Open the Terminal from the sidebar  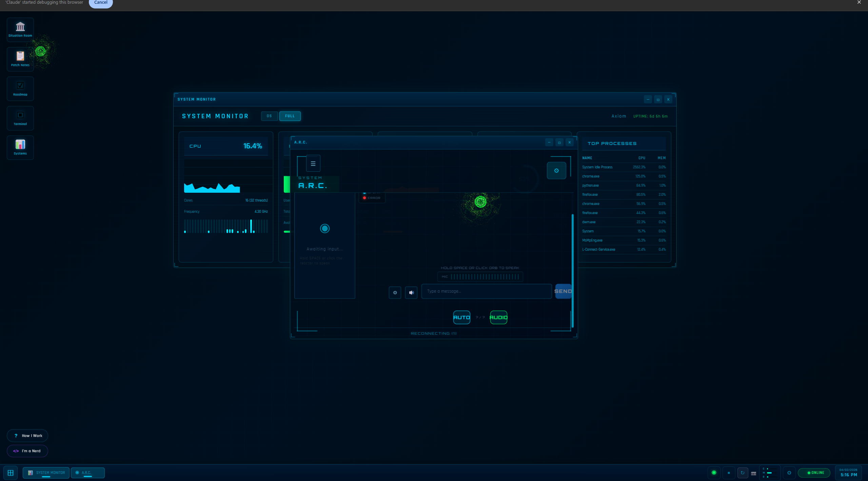tap(20, 118)
